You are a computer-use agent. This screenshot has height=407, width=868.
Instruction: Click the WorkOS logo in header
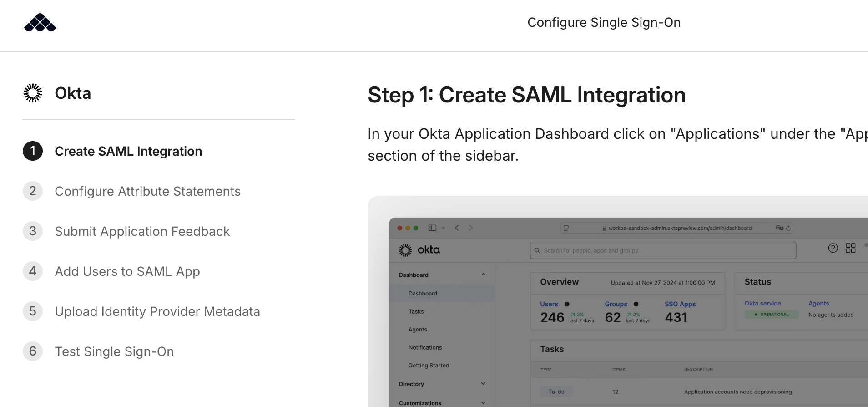coord(40,23)
